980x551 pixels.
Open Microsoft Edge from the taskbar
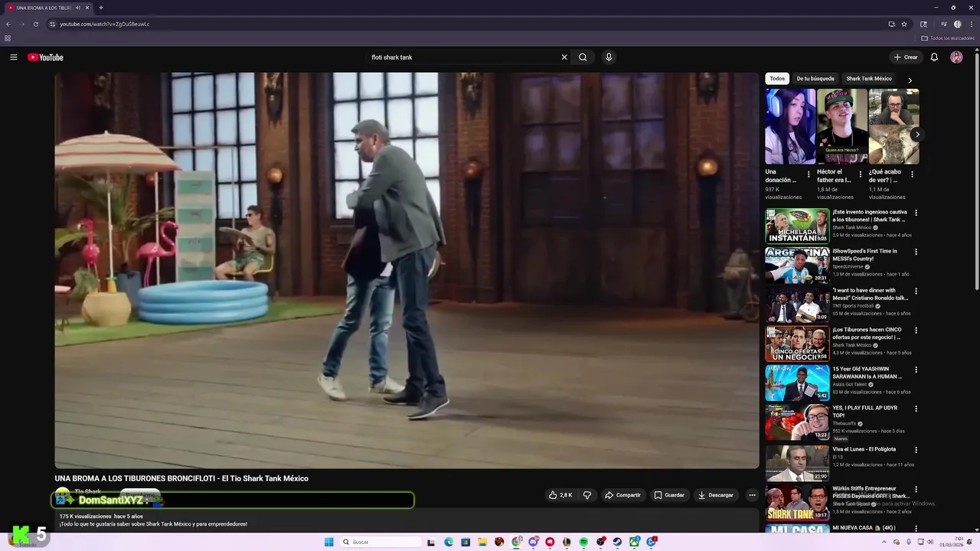449,542
